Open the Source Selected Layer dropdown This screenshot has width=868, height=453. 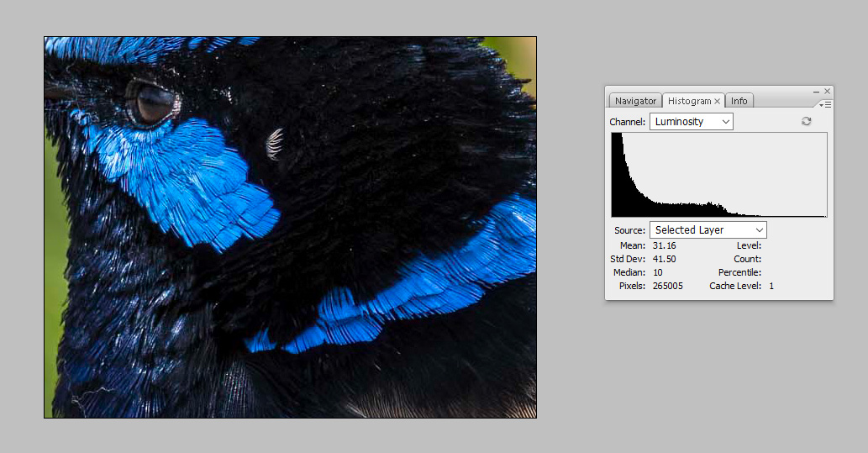708,230
